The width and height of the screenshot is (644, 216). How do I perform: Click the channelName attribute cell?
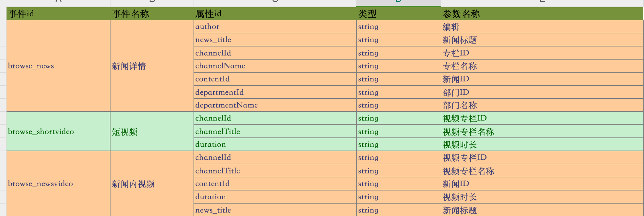[x=275, y=66]
